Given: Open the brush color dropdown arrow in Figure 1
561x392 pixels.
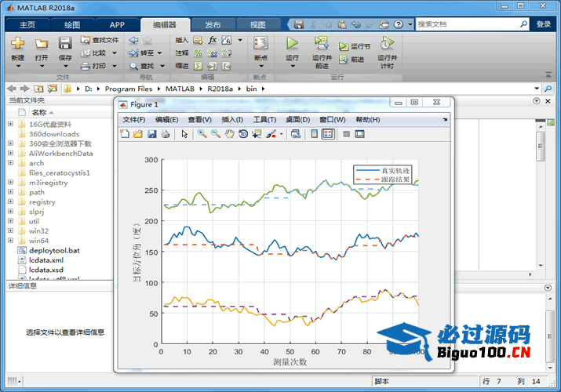Looking at the screenshot, I should pyautogui.click(x=281, y=134).
